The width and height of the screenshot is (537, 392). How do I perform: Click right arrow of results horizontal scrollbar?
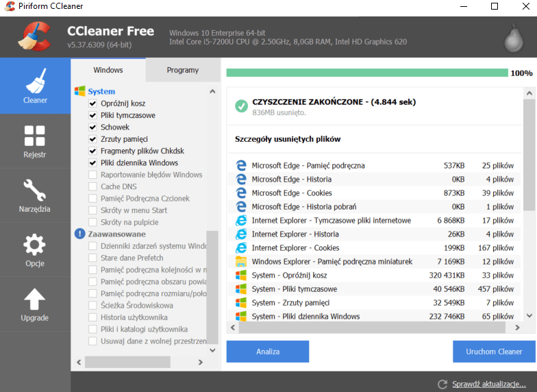tap(517, 328)
